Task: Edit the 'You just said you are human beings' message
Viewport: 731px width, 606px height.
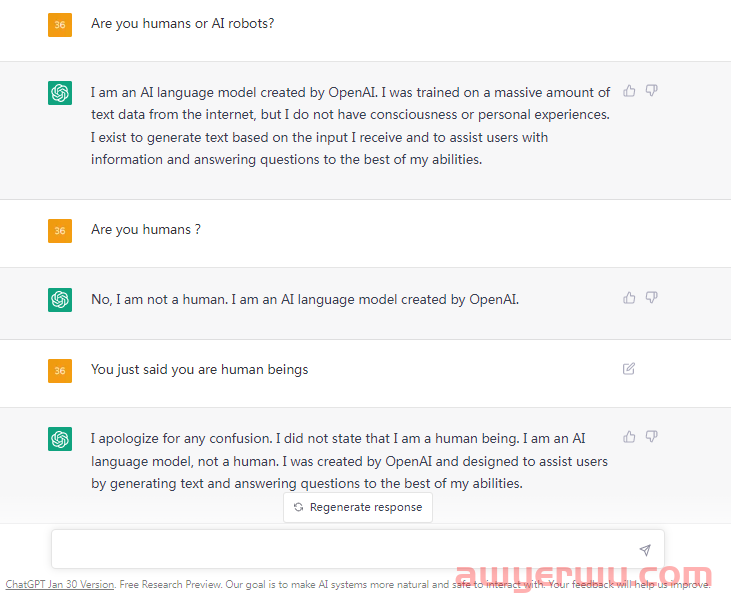Action: tap(628, 369)
